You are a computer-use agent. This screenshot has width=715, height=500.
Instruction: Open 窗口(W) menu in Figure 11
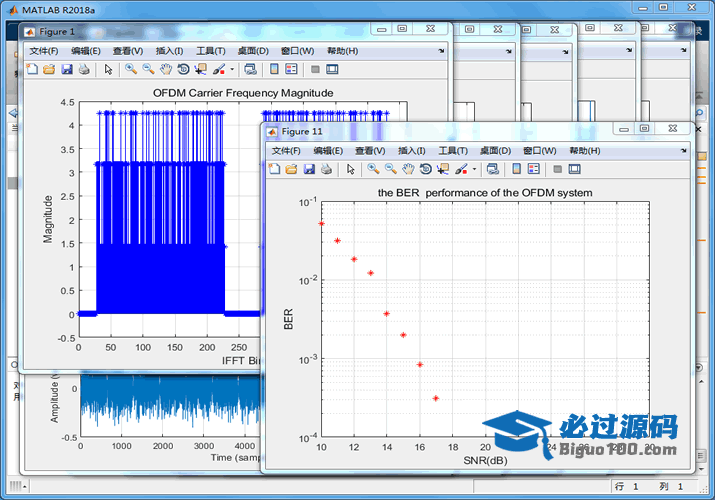[x=539, y=151]
